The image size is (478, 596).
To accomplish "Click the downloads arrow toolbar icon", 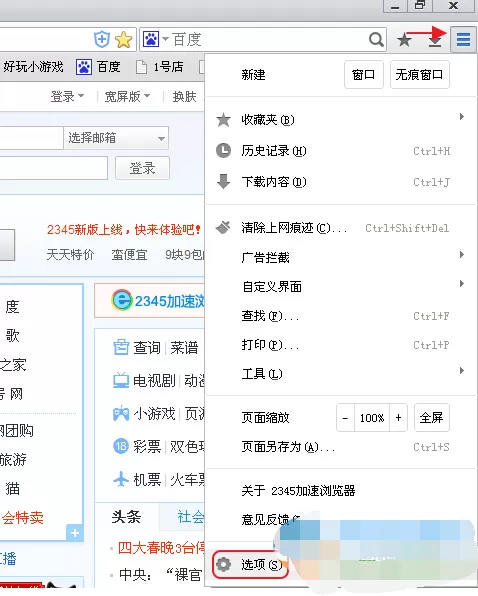I will (435, 40).
